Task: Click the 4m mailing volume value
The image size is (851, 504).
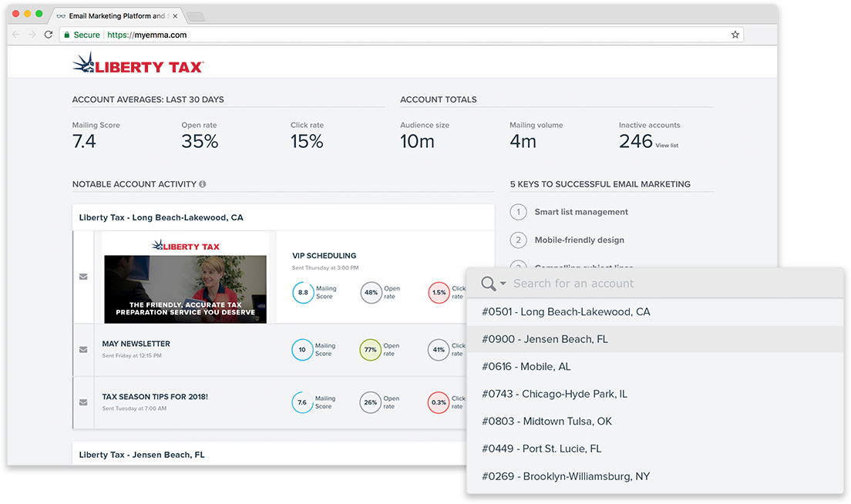Action: click(x=523, y=142)
